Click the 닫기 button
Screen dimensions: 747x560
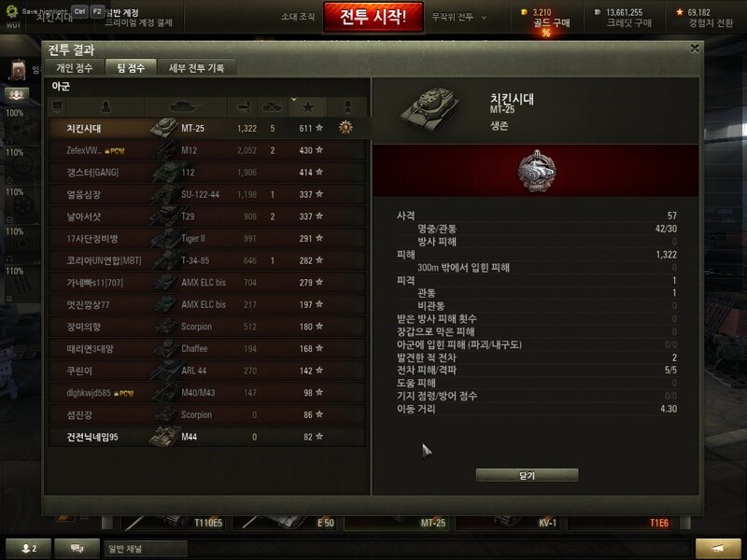click(527, 475)
